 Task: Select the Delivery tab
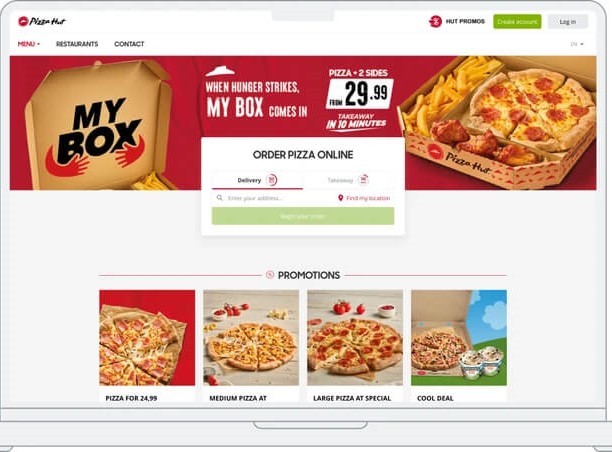click(257, 180)
